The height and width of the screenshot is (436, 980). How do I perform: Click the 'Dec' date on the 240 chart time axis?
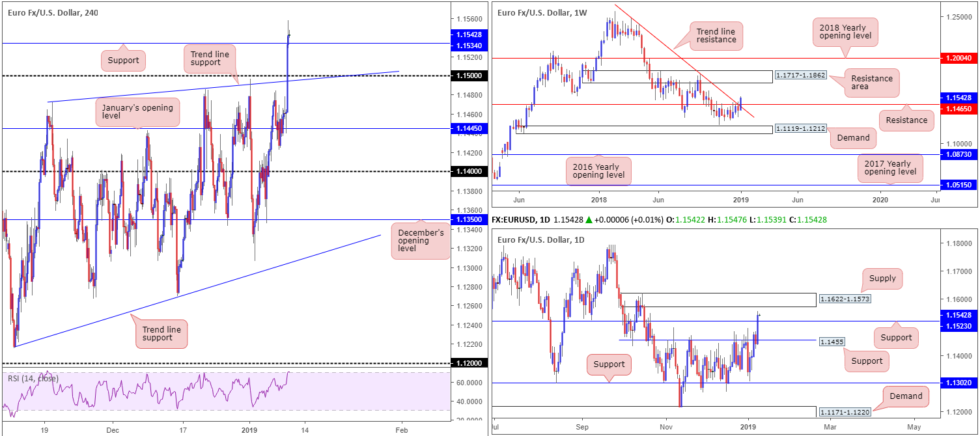pyautogui.click(x=113, y=429)
